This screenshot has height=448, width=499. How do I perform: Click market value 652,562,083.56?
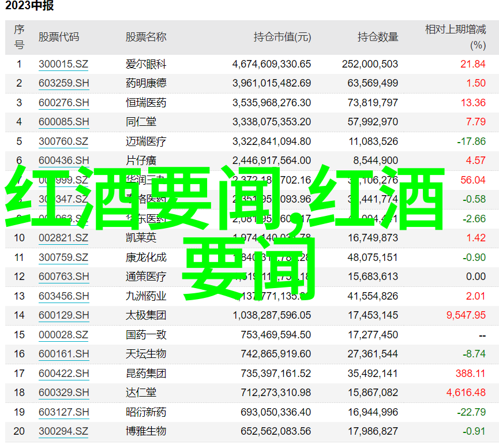276,431
